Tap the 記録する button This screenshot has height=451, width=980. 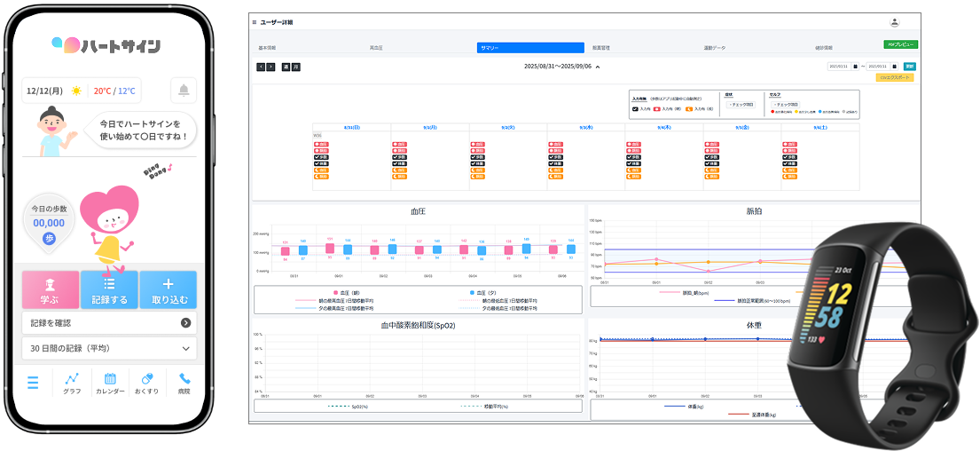pos(110,290)
